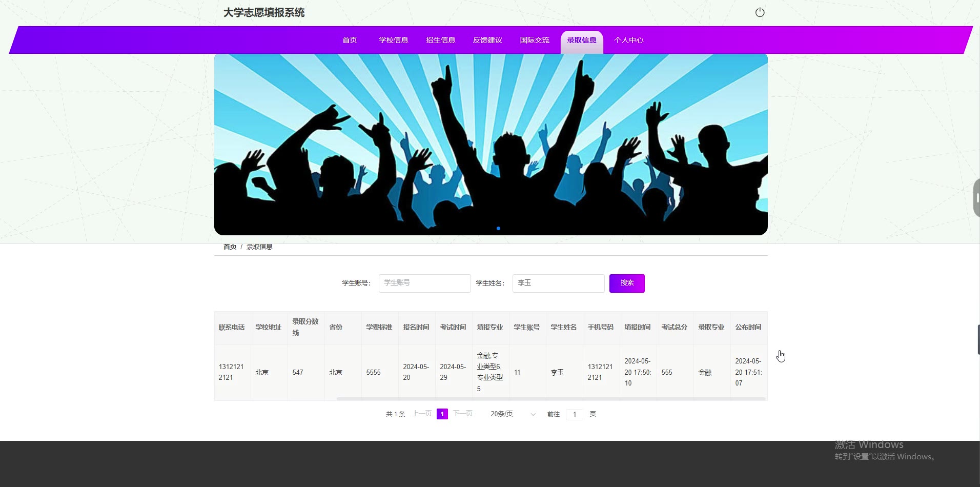The width and height of the screenshot is (980, 487).
Task: Click the 录取专业 column header
Action: tap(711, 327)
